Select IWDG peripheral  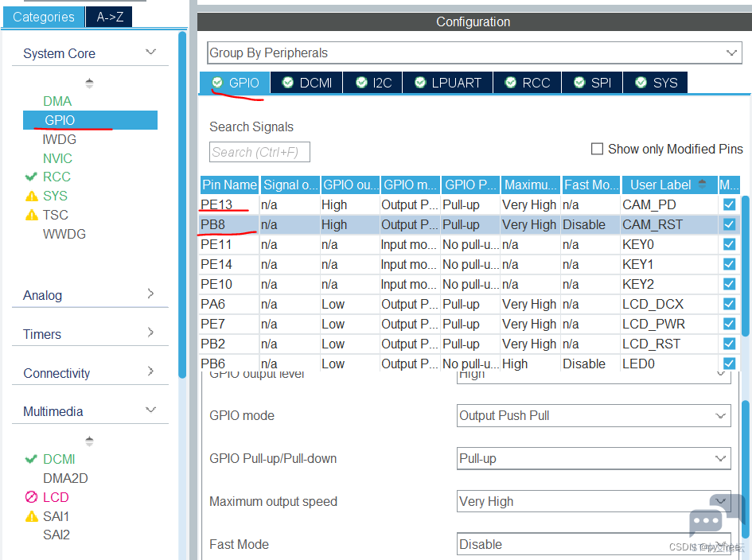coord(60,139)
